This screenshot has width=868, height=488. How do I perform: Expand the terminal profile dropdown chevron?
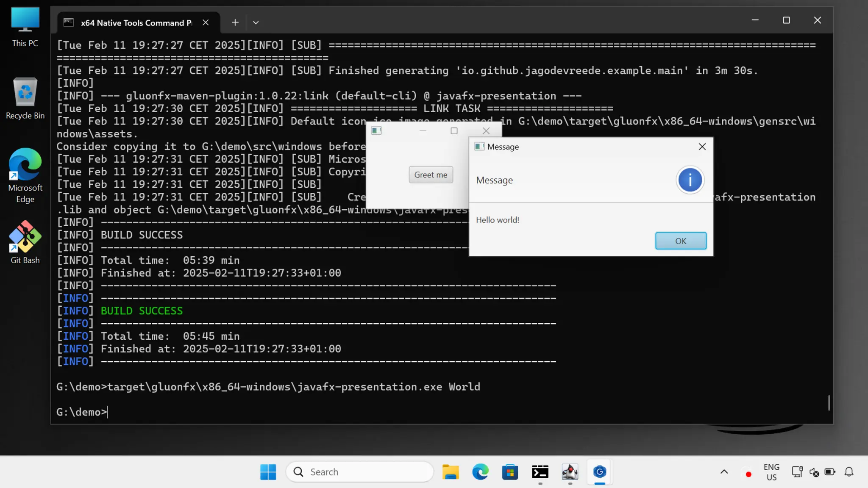click(256, 22)
